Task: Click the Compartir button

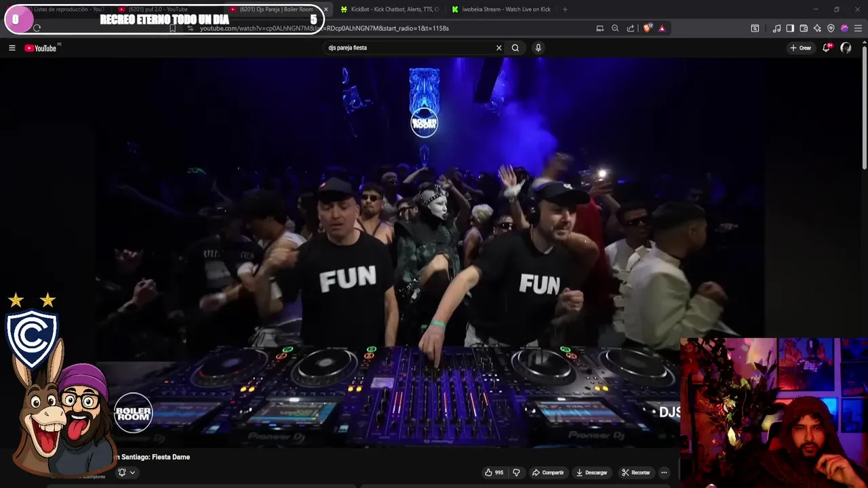Action: point(548,472)
